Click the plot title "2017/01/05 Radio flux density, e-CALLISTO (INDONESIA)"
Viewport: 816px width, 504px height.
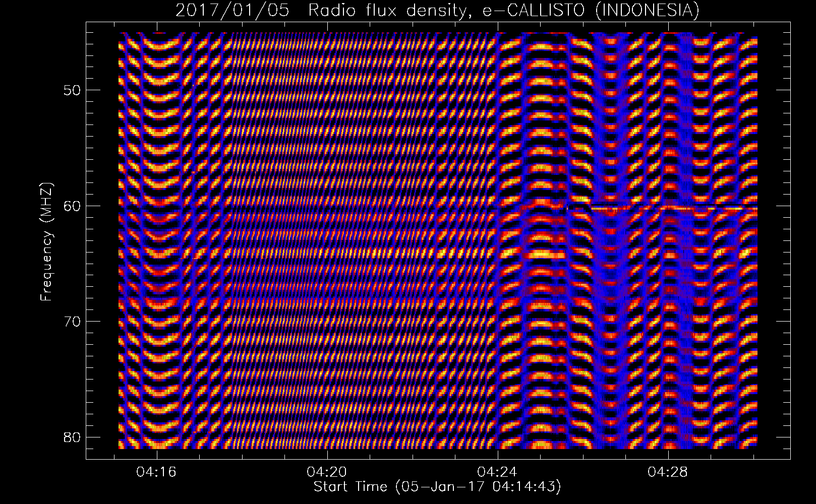pos(437,10)
